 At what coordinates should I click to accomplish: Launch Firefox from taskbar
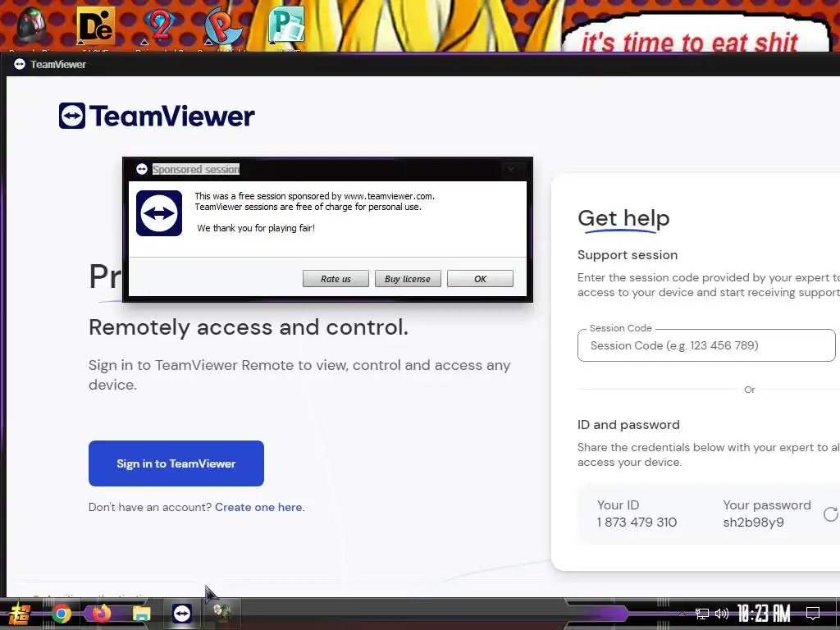(x=101, y=613)
